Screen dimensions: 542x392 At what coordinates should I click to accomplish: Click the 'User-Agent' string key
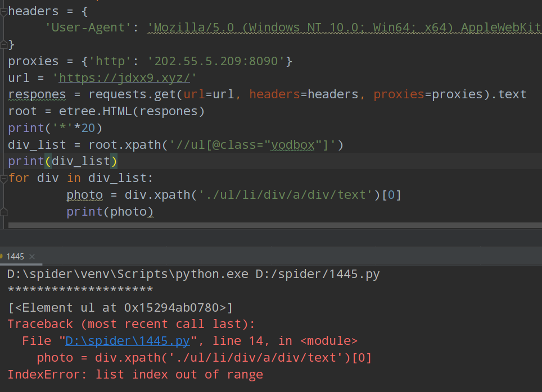89,28
